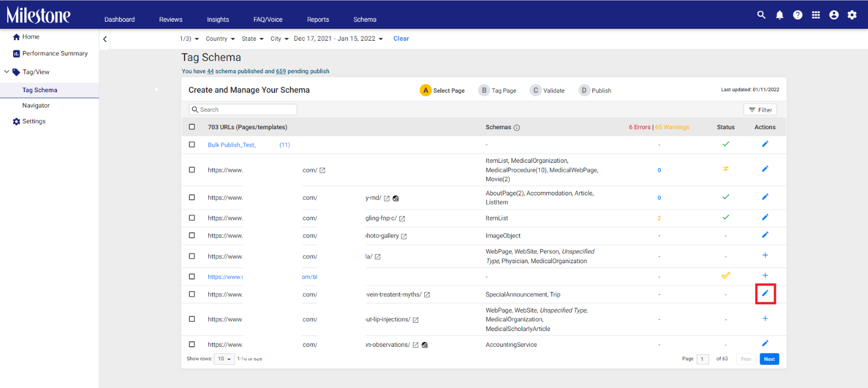Open the 659 pending publish link
868x388 pixels.
pyautogui.click(x=281, y=72)
